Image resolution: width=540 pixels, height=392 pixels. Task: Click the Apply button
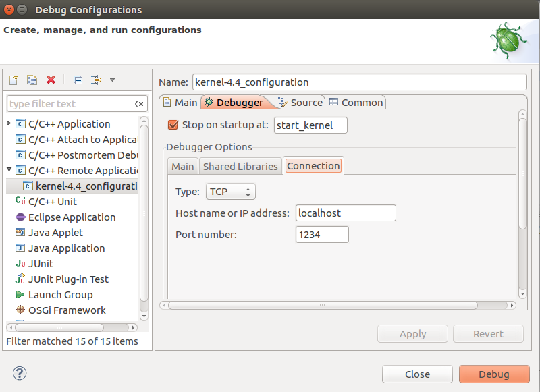click(412, 334)
